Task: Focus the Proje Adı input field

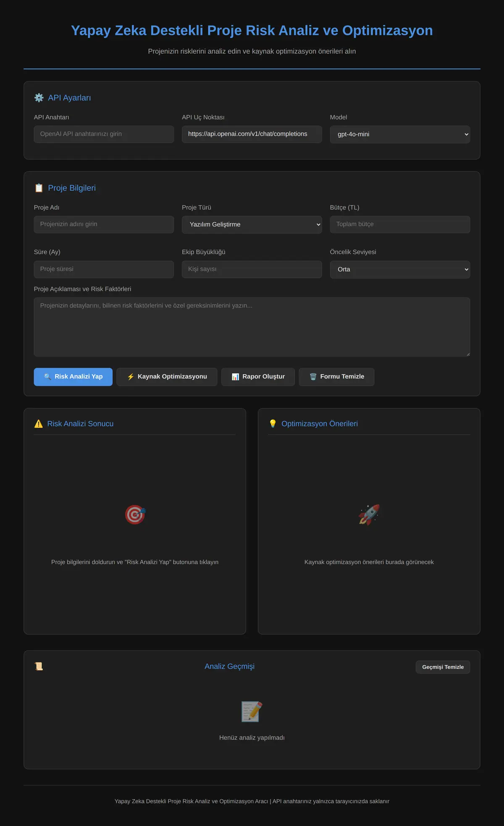Action: coord(104,224)
